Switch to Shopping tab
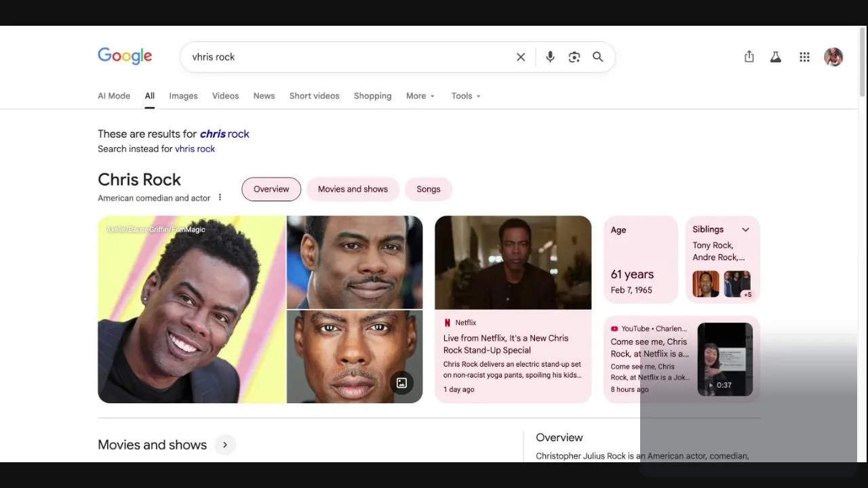 [372, 96]
